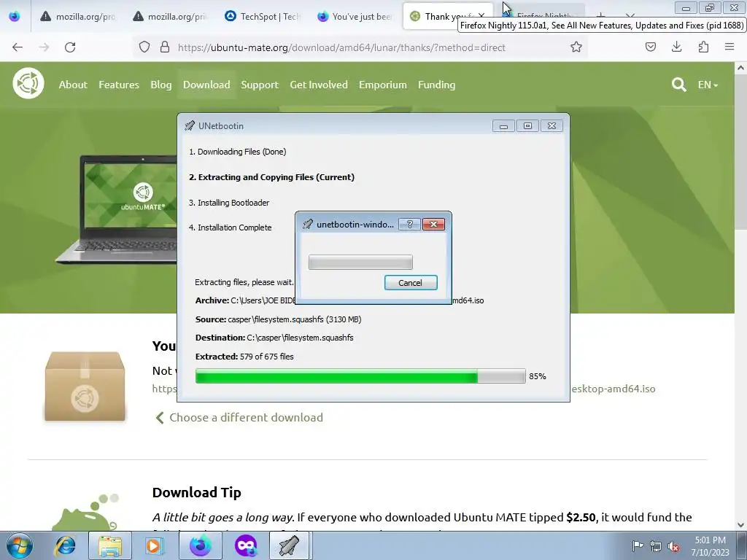This screenshot has height=560, width=747.
Task: Open purple masked private browsing taskbar icon
Action: 246,545
